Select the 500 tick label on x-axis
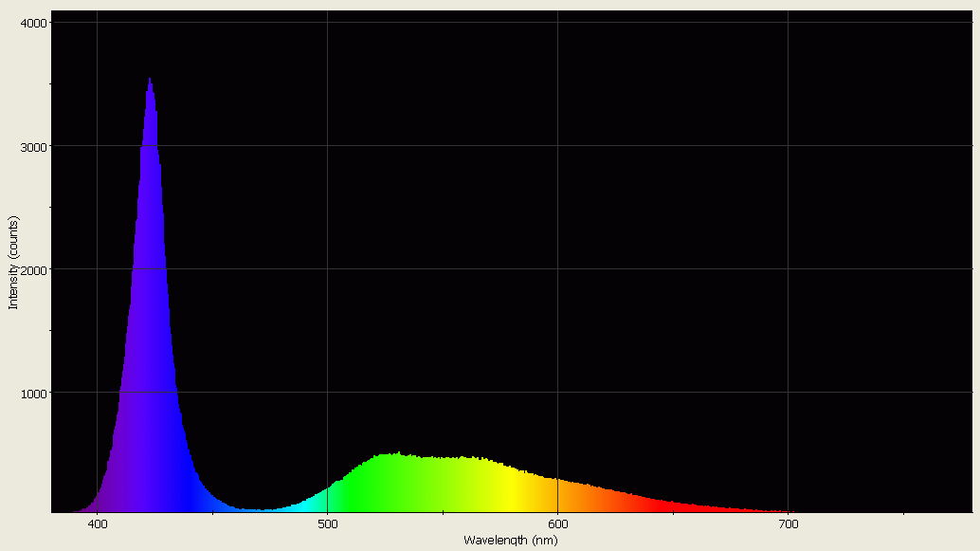 [328, 523]
